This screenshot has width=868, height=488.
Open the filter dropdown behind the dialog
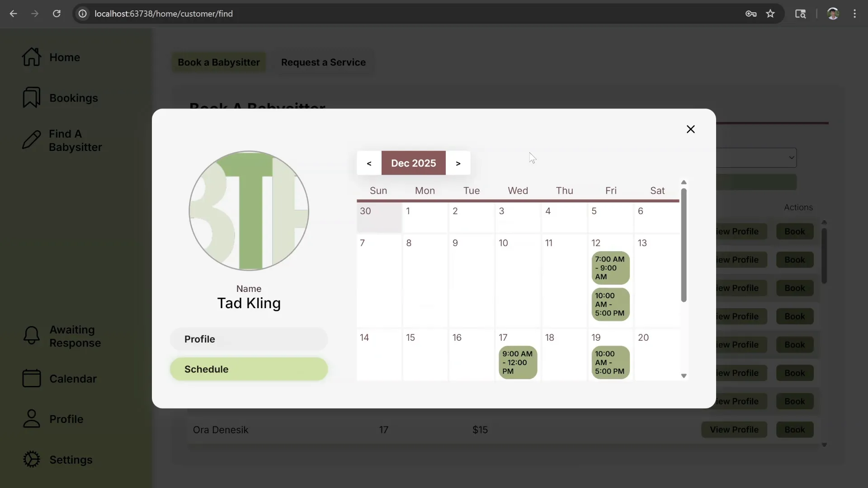pyautogui.click(x=756, y=158)
